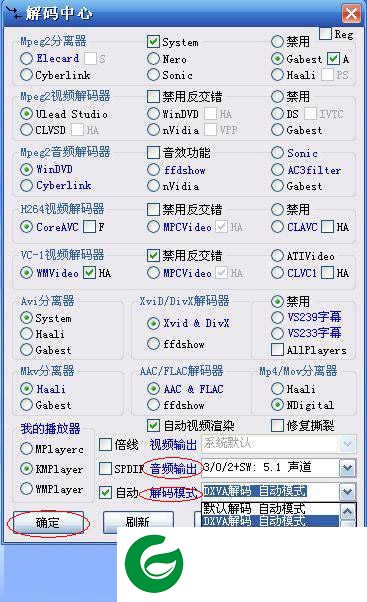The width and height of the screenshot is (367, 602).
Task: Enable SPDIF checkbox
Action: click(x=105, y=468)
